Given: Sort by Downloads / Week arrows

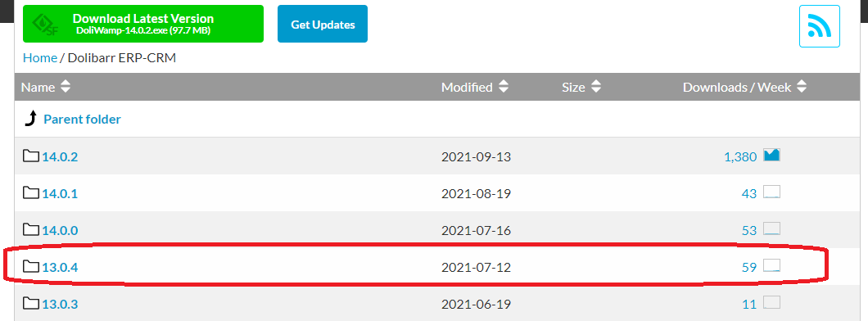Looking at the screenshot, I should pos(802,87).
